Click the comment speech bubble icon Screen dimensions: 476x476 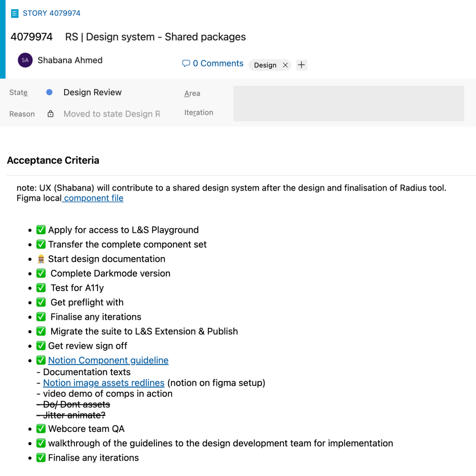tap(186, 63)
